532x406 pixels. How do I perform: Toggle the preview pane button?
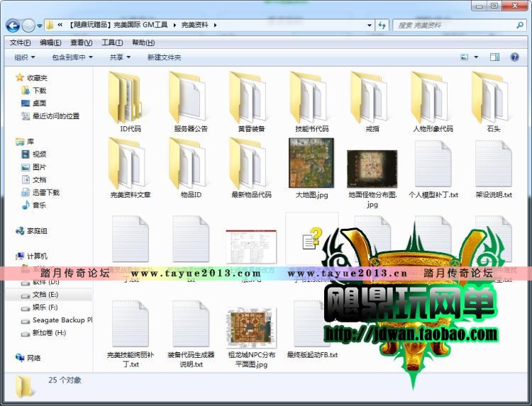coord(494,57)
